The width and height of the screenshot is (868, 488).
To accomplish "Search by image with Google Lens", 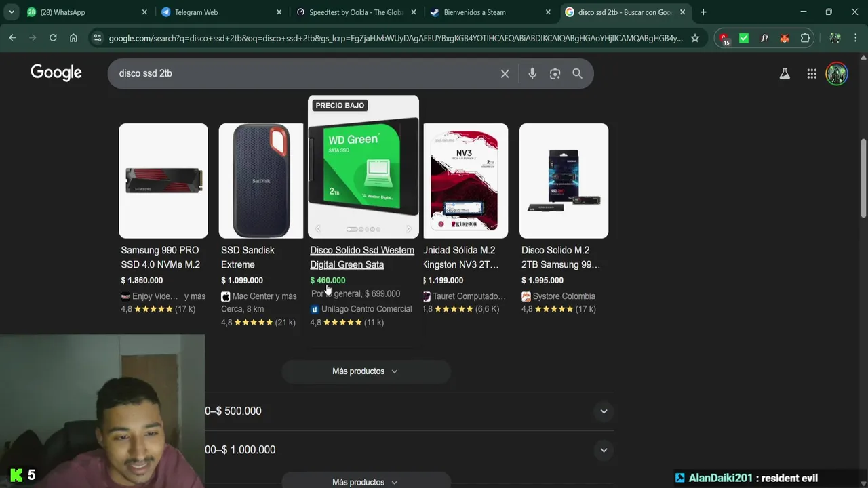I will [x=555, y=73].
